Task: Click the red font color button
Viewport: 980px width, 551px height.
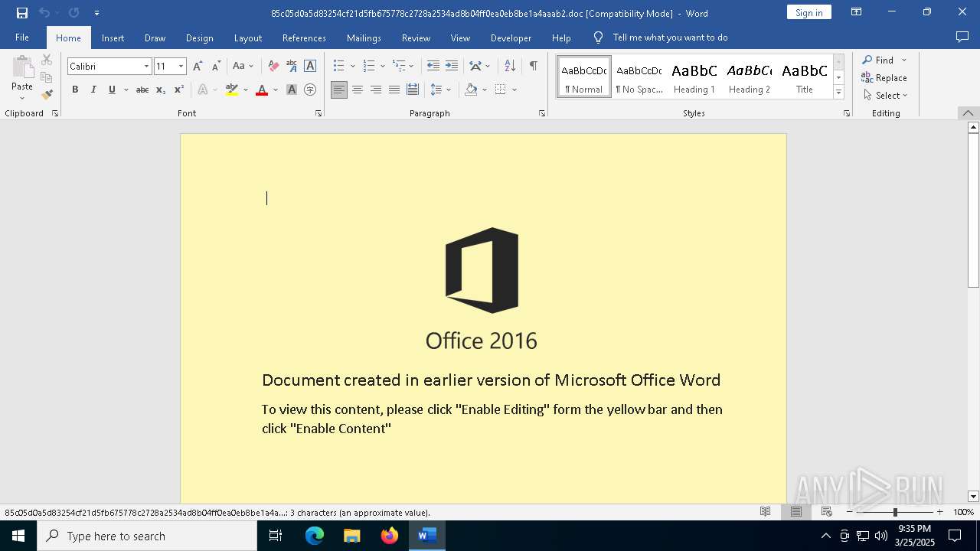Action: point(262,90)
